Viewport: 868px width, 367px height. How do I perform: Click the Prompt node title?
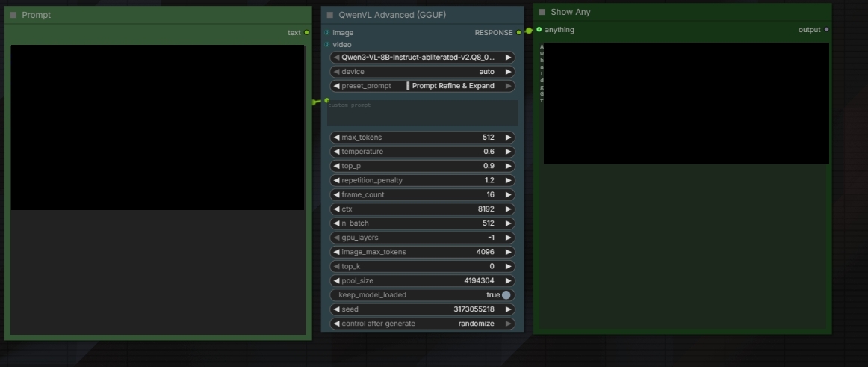(x=37, y=15)
